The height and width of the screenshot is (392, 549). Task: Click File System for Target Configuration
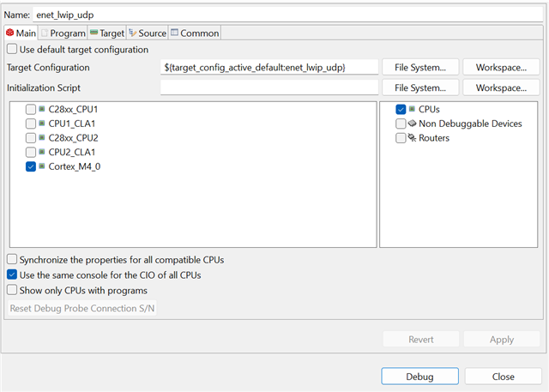coord(420,67)
